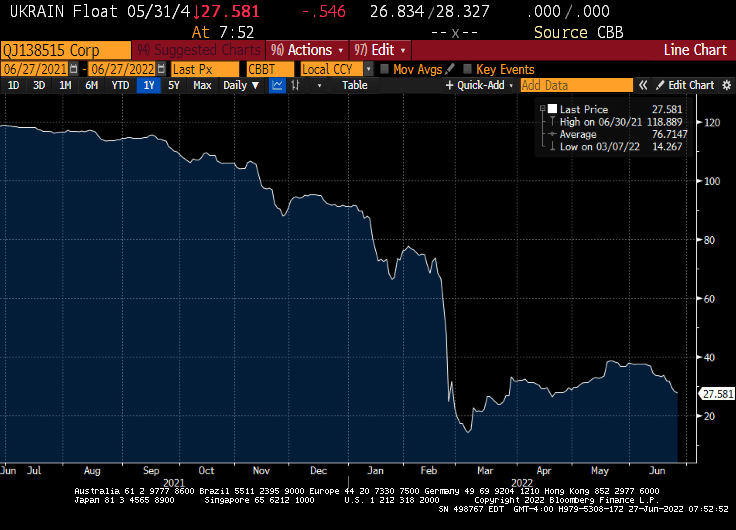The image size is (736, 530).
Task: Select the line chart type icon
Action: tap(277, 85)
